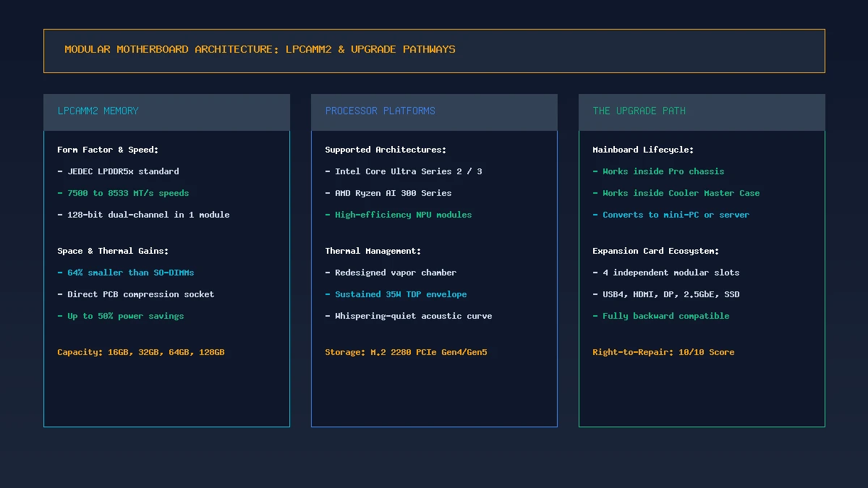Image resolution: width=868 pixels, height=488 pixels.
Task: Click the 'Thermal Management:' heading
Action: [373, 251]
